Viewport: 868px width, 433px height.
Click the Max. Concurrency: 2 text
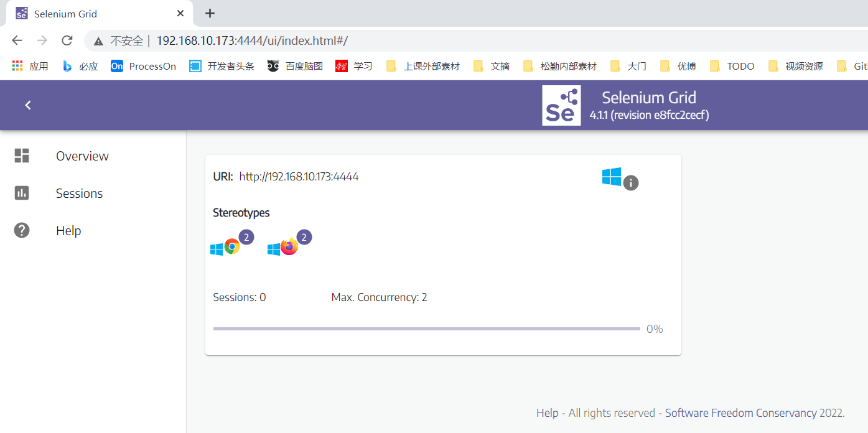(x=380, y=297)
